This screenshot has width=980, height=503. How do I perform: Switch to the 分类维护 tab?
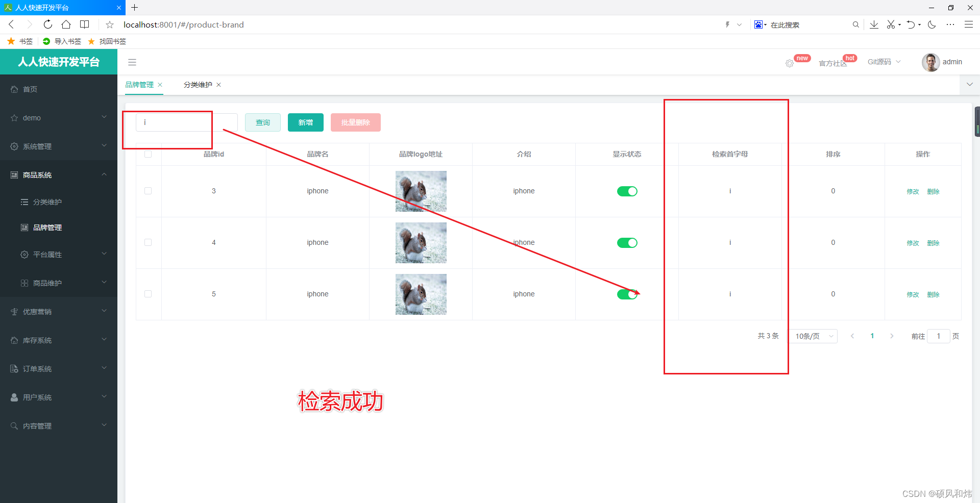[197, 85]
